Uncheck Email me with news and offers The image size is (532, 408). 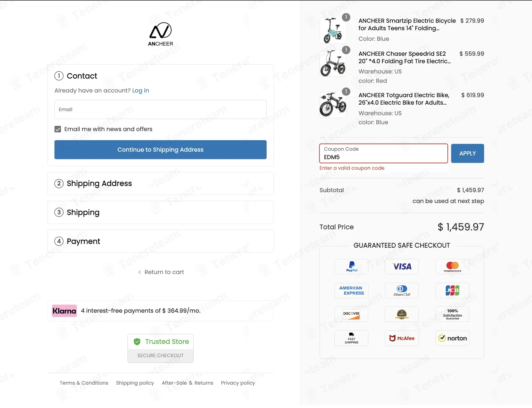point(58,129)
